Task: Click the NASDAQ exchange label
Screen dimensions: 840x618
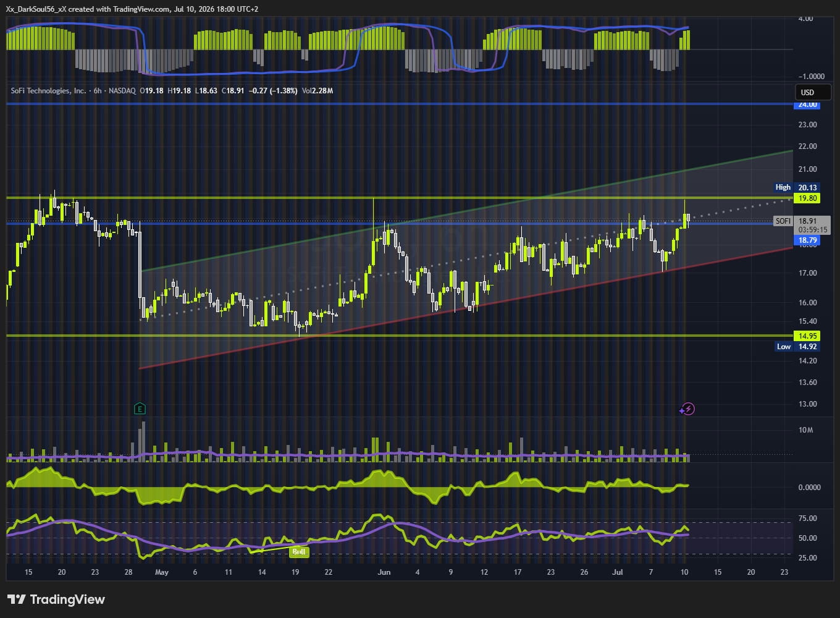Action: (122, 91)
